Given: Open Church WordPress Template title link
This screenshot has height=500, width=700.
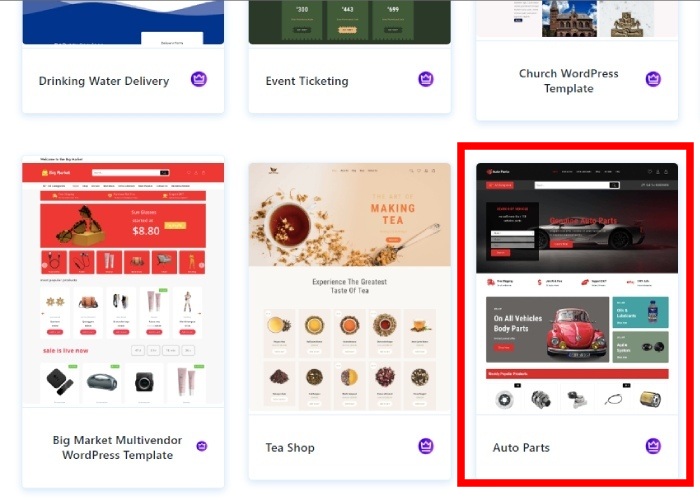Looking at the screenshot, I should [x=569, y=81].
